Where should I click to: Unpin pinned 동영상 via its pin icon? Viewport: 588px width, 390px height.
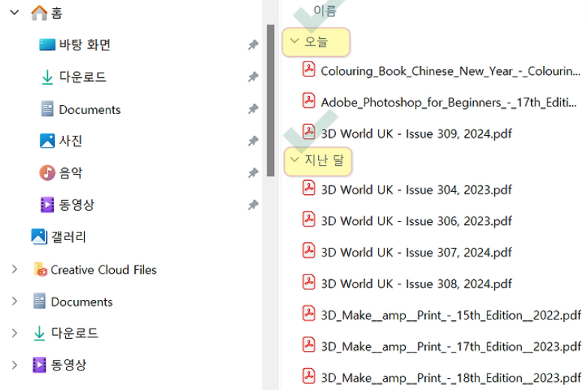(253, 205)
